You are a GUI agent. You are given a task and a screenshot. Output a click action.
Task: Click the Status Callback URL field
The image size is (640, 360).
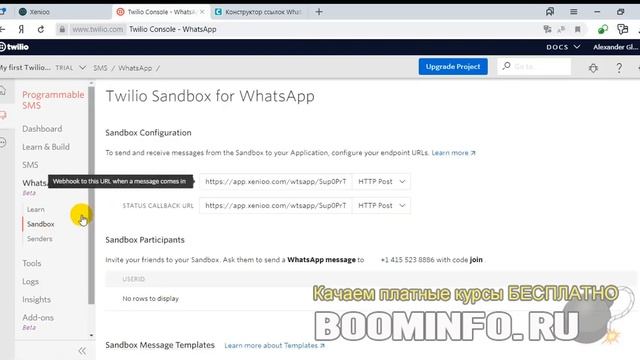[276, 206]
